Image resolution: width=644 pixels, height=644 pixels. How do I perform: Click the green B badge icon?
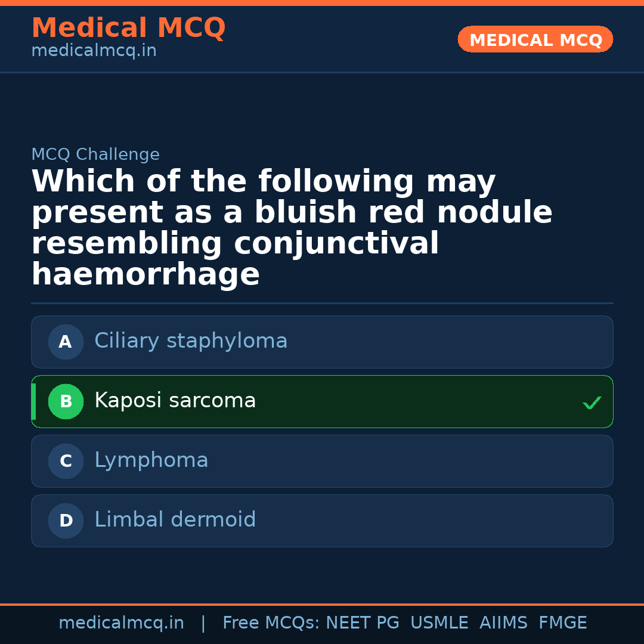(66, 401)
